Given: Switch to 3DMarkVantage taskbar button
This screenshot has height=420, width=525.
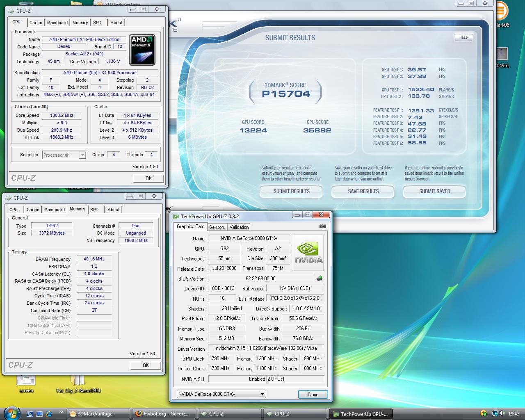Looking at the screenshot, I should pyautogui.click(x=98, y=414).
